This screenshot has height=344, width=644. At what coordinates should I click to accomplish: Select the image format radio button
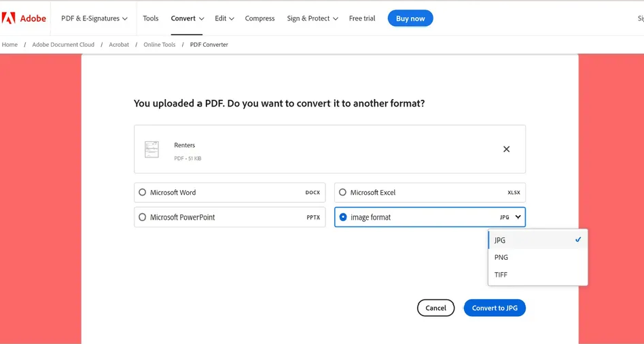point(343,218)
